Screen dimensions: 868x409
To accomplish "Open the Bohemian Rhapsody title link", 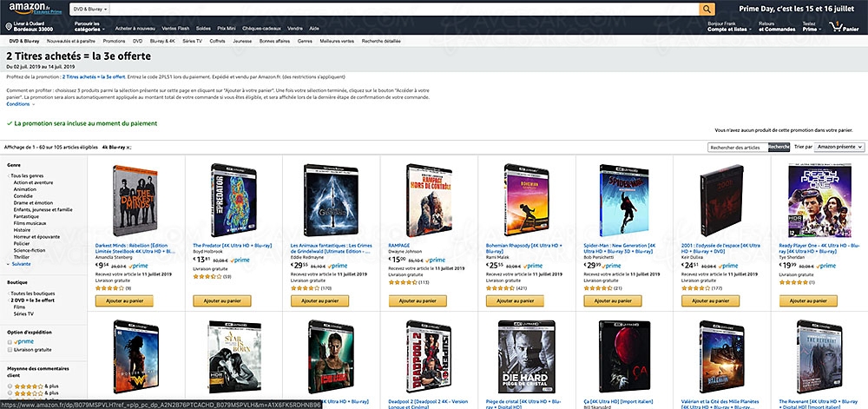I will (523, 248).
